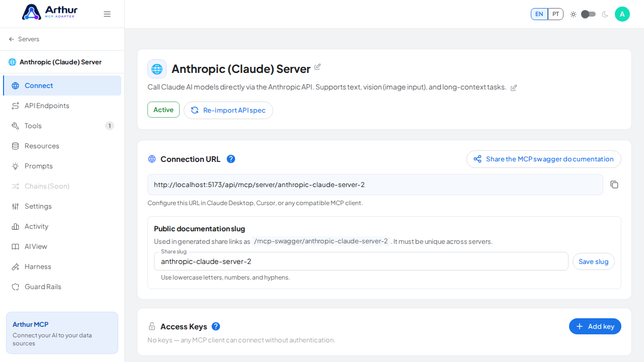Switch language to PT
The image size is (644, 362).
pos(555,14)
